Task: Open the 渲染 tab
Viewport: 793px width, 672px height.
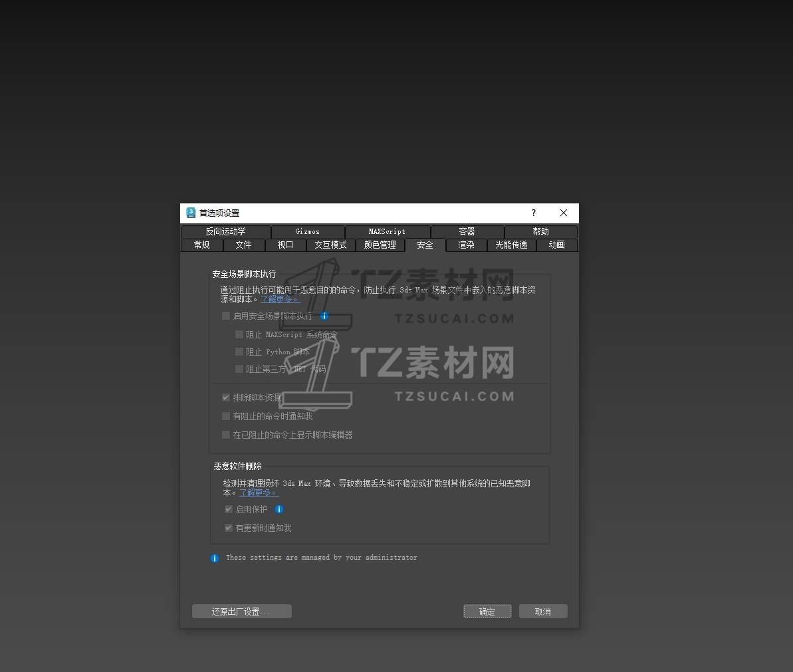Action: coord(466,245)
